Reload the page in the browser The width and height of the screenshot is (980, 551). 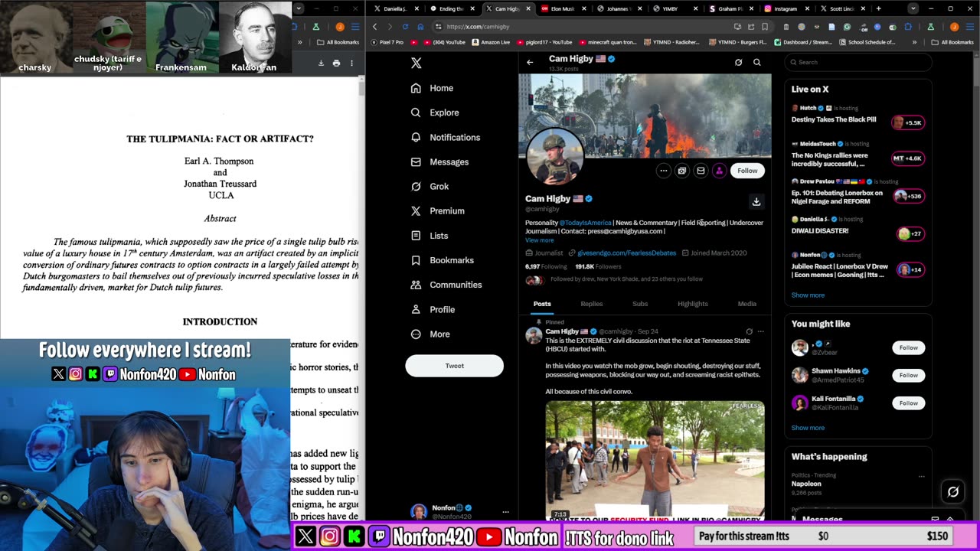(x=404, y=27)
